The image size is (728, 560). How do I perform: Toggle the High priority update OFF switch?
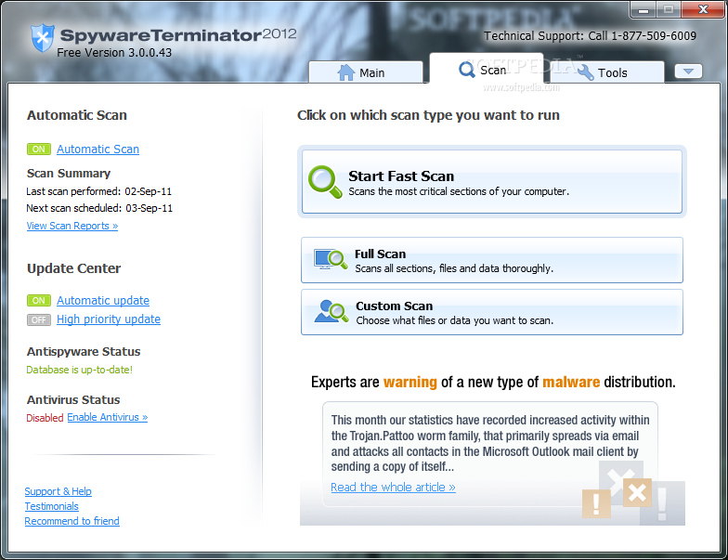[x=39, y=319]
